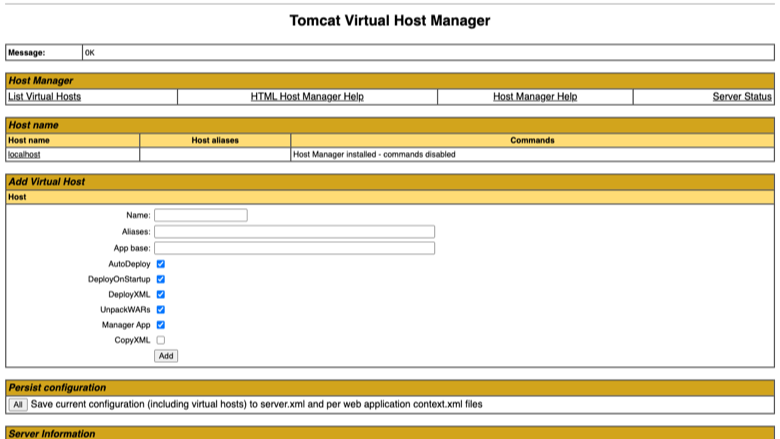This screenshot has width=780, height=439.
Task: Click the localhost host name link
Action: click(x=24, y=155)
